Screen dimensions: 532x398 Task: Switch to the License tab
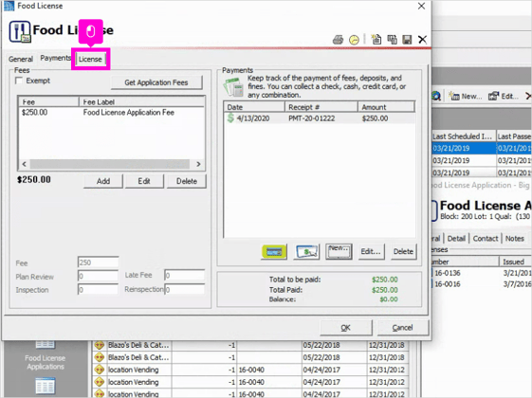coord(90,59)
